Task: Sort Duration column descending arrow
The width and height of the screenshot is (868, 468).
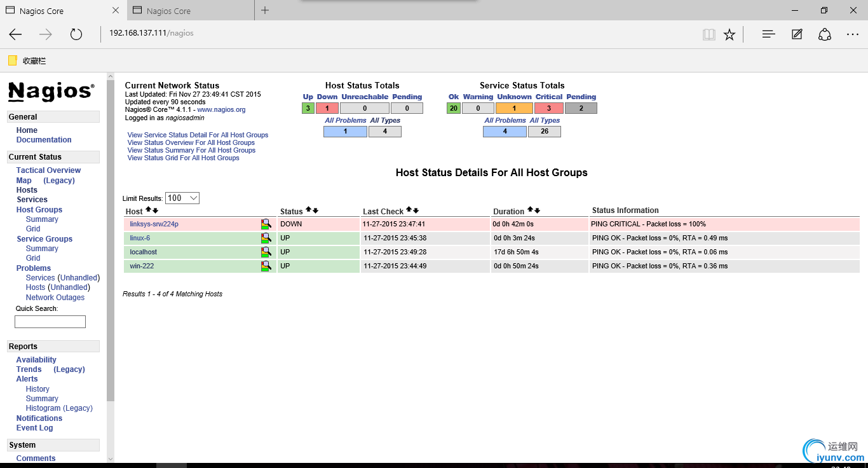Action: click(537, 210)
